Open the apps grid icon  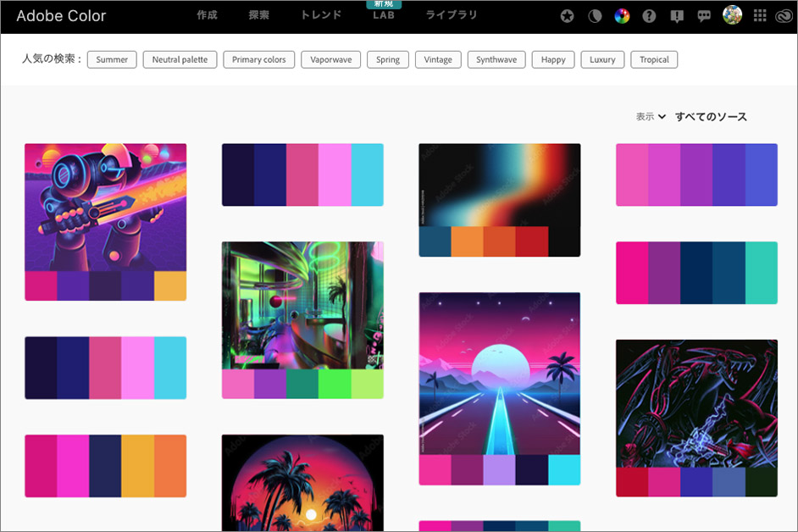click(760, 16)
